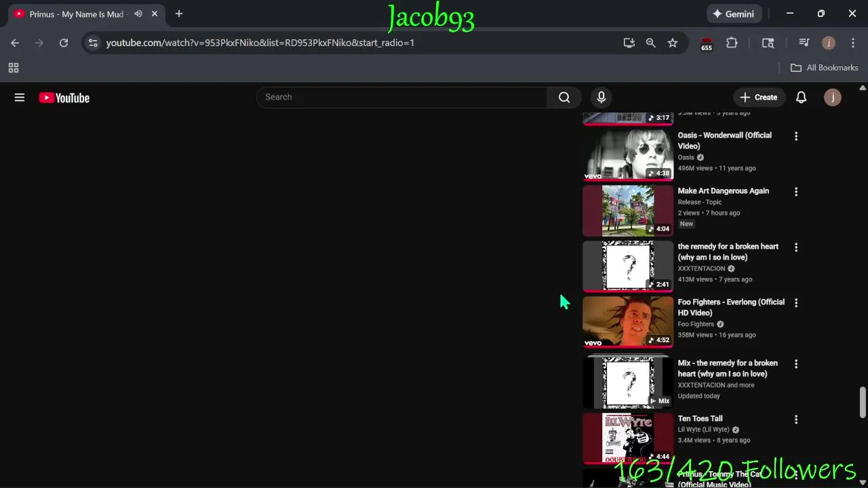Play Lil Wyte Ten Toes Tall thumbnail
The height and width of the screenshot is (488, 868).
[x=628, y=438]
